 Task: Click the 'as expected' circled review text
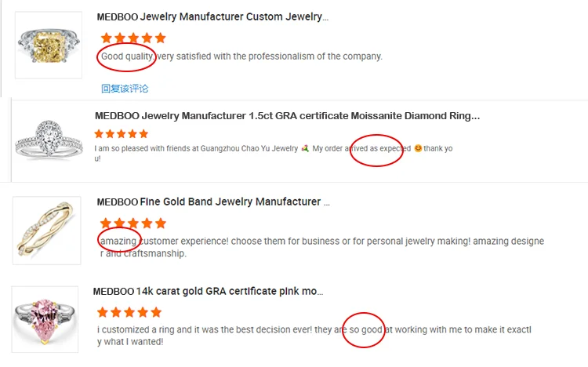pyautogui.click(x=379, y=148)
